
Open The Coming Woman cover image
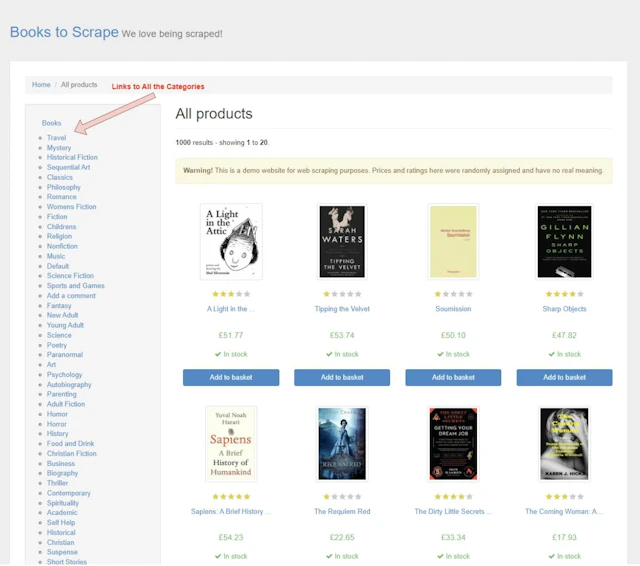click(x=564, y=444)
